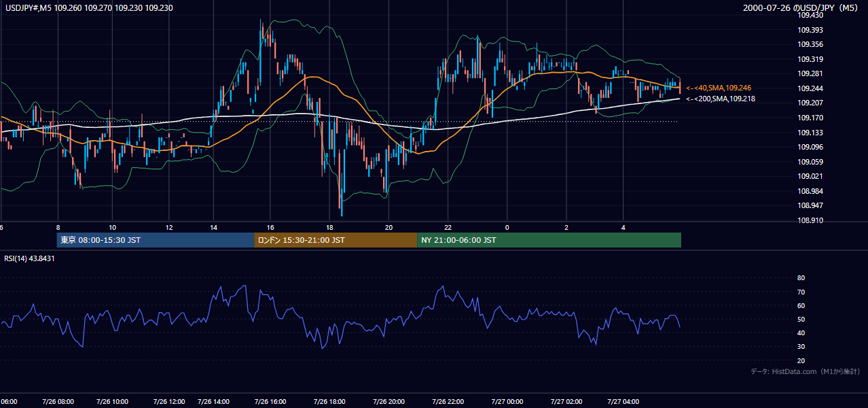Viewport: 868px width, 408px height.
Task: Click the RSI(14) 43.8431 indicator label
Action: pyautogui.click(x=30, y=258)
